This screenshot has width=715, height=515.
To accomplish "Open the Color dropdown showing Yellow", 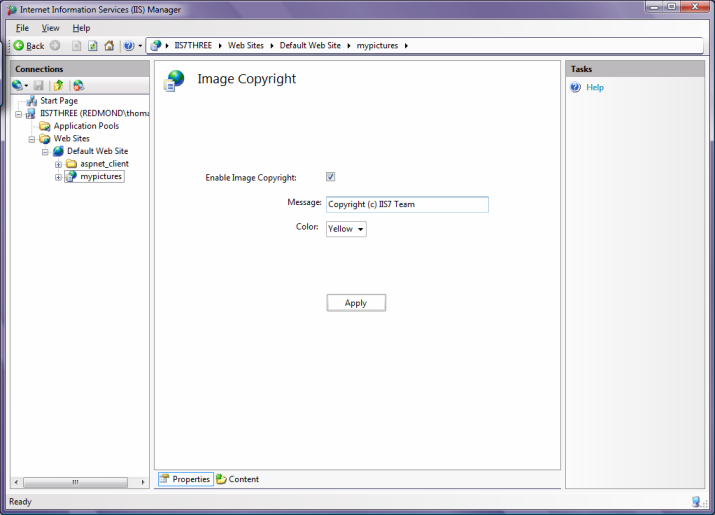I will 346,229.
